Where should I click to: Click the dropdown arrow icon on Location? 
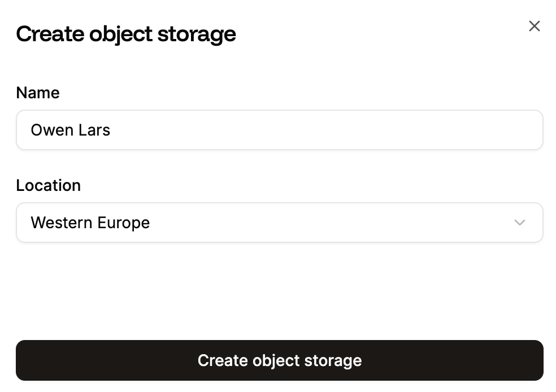point(519,223)
